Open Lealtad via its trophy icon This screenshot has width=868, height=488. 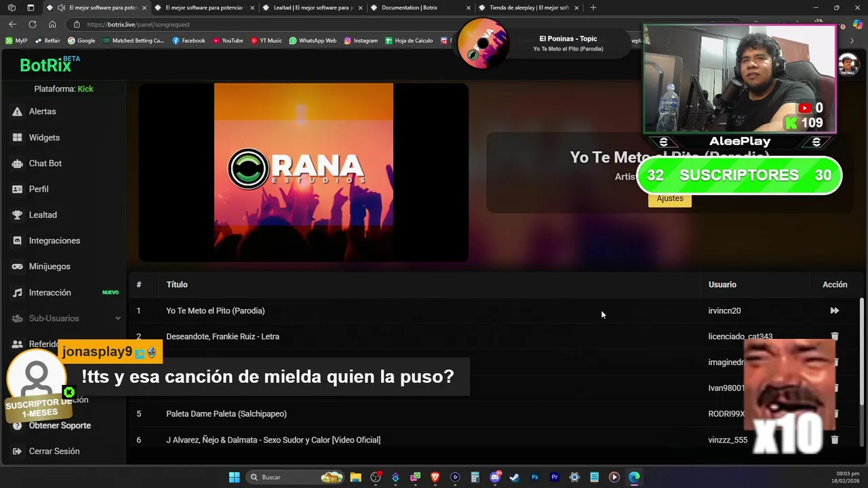[17, 215]
